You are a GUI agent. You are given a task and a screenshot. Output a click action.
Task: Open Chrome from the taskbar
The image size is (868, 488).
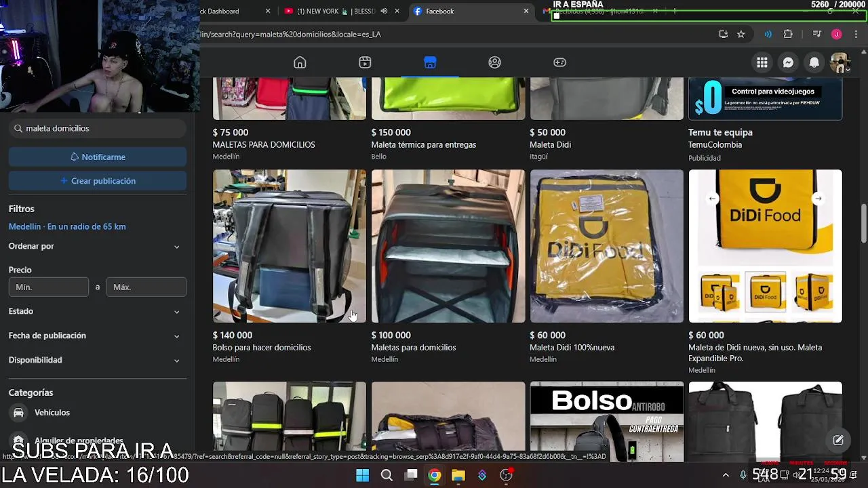(434, 475)
